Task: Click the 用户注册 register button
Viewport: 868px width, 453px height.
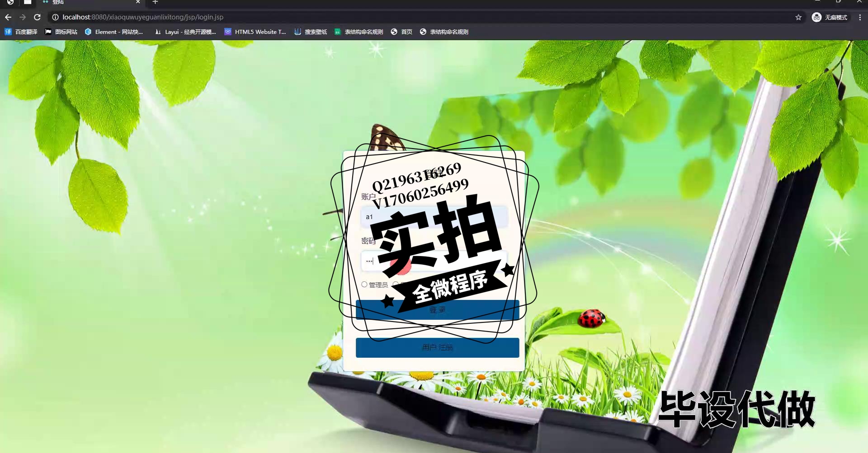Action: tap(437, 348)
